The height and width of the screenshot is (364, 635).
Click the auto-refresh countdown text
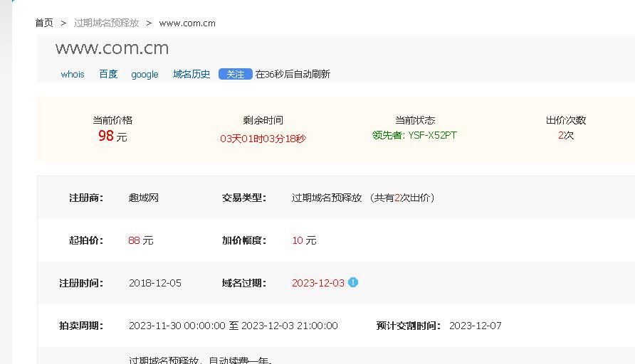click(x=293, y=74)
